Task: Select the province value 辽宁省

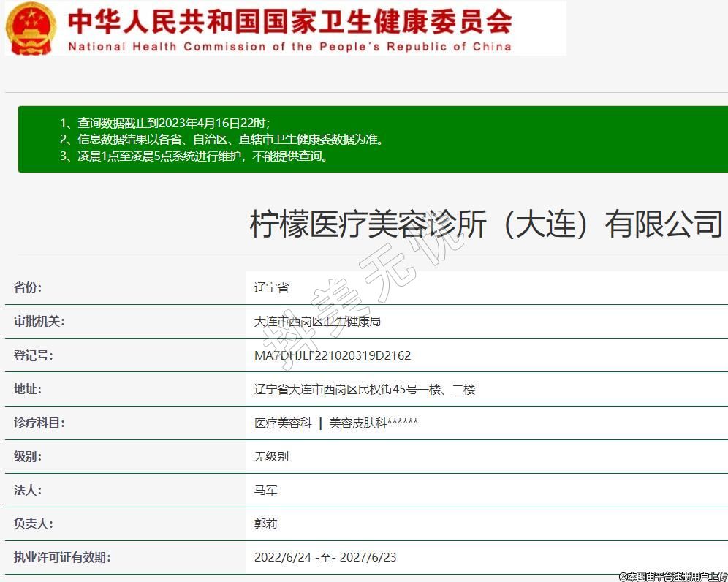Action: [x=271, y=288]
